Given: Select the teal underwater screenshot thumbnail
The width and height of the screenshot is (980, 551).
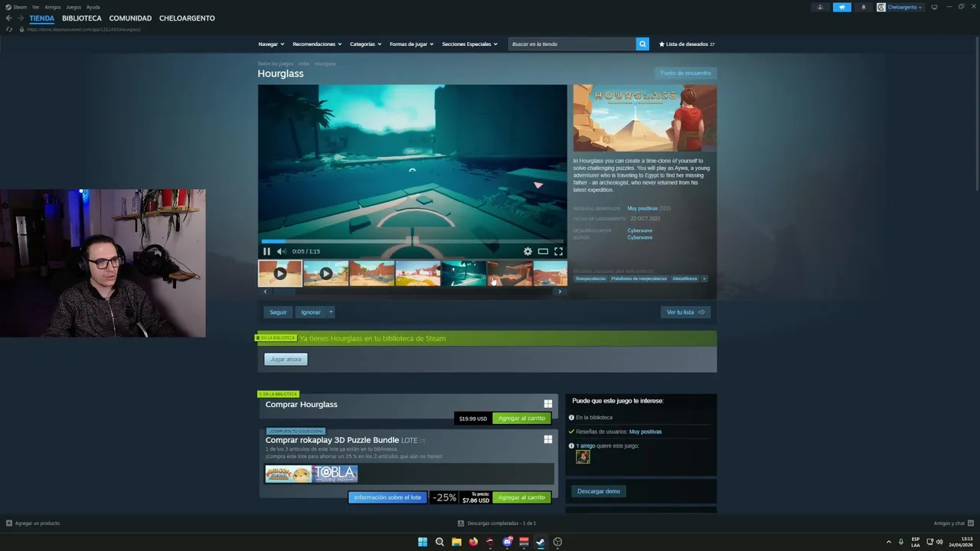Looking at the screenshot, I should coord(463,273).
